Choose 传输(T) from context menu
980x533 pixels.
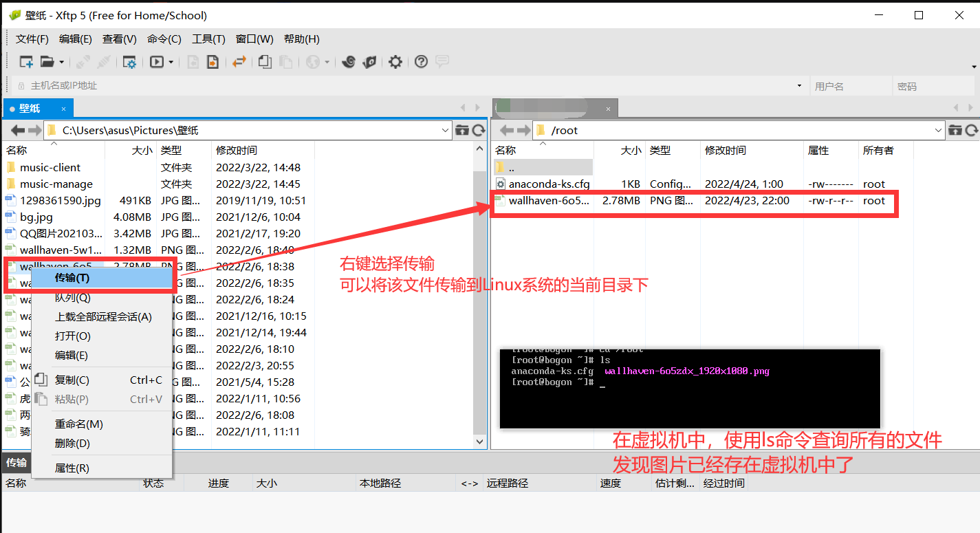(x=102, y=278)
